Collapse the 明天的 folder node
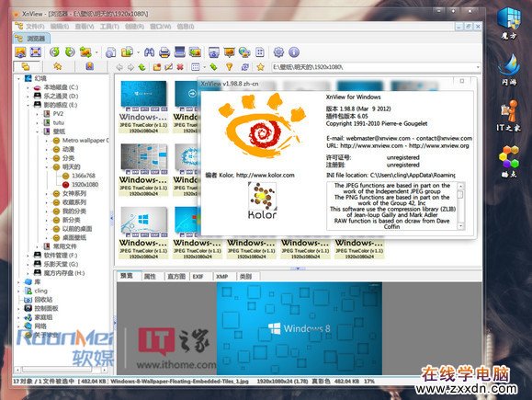Image resolution: width=532 pixels, height=400 pixels. 47,166
